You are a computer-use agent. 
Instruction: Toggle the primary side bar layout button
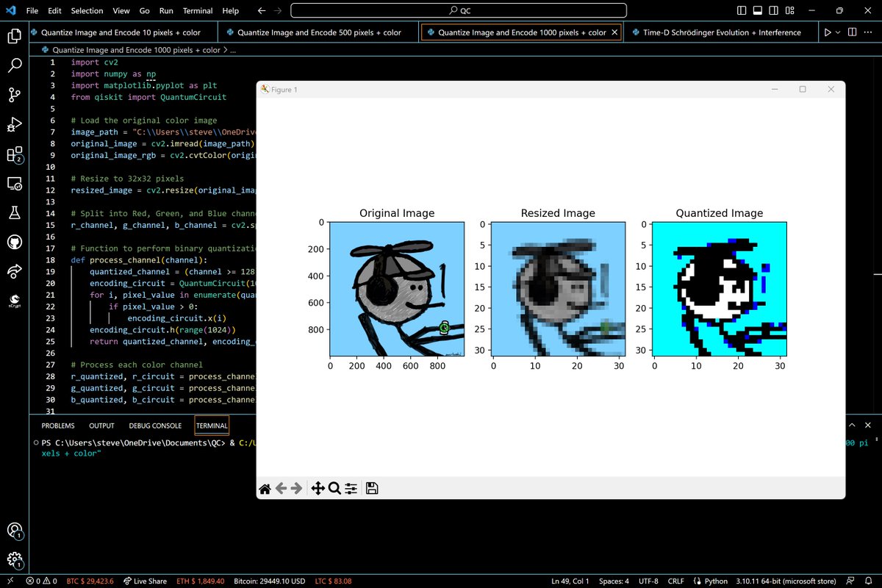[x=741, y=11]
